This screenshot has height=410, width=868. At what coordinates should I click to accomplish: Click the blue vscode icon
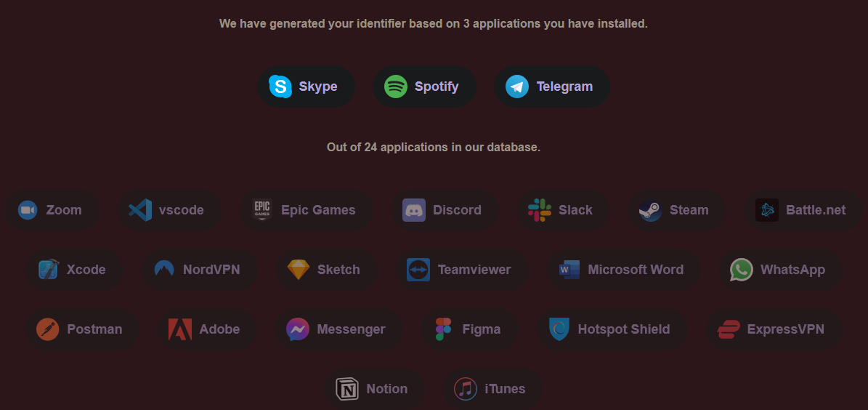pyautogui.click(x=140, y=210)
